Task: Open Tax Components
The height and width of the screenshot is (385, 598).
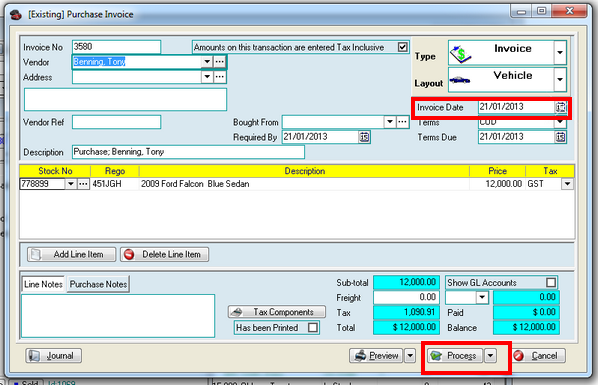Action: (x=277, y=312)
